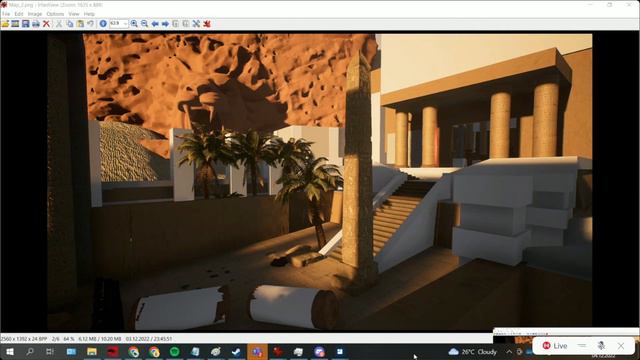Click the Undo arrow icon
640x360 pixels.
click(90, 24)
